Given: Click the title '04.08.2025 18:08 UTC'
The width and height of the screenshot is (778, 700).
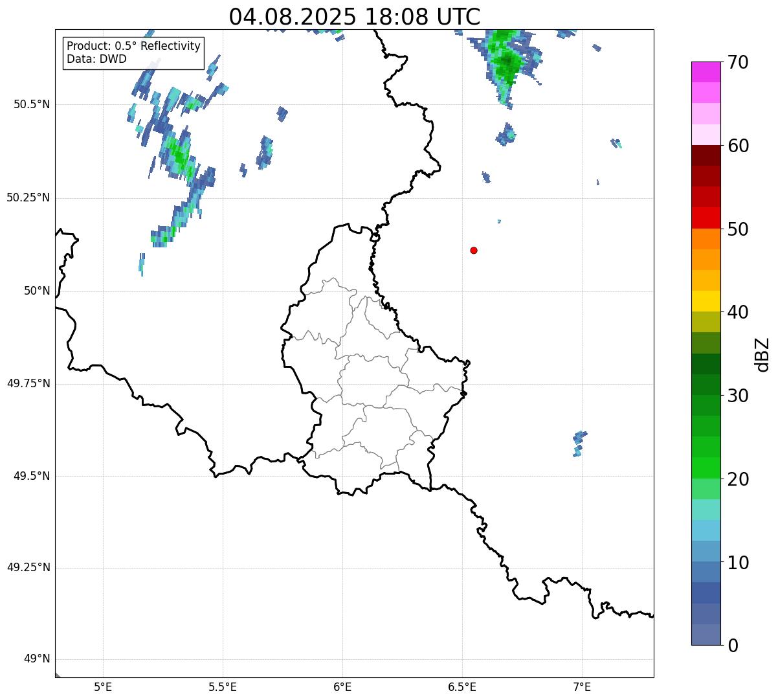Looking at the screenshot, I should click(x=355, y=16).
